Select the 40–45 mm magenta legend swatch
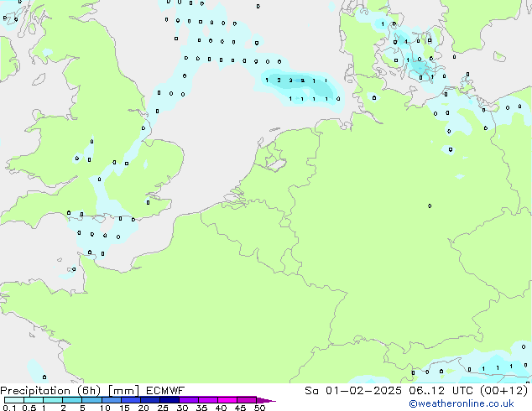532x411 pixels. pyautogui.click(x=227, y=400)
